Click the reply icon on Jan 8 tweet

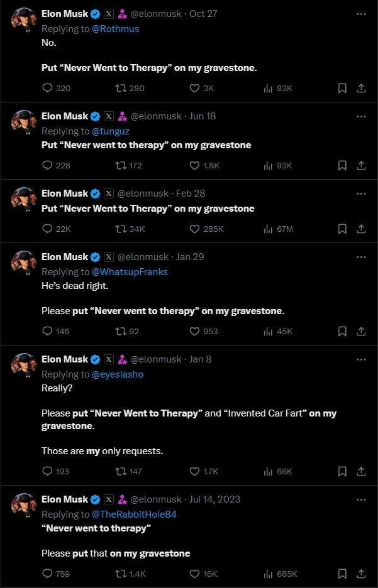point(47,471)
